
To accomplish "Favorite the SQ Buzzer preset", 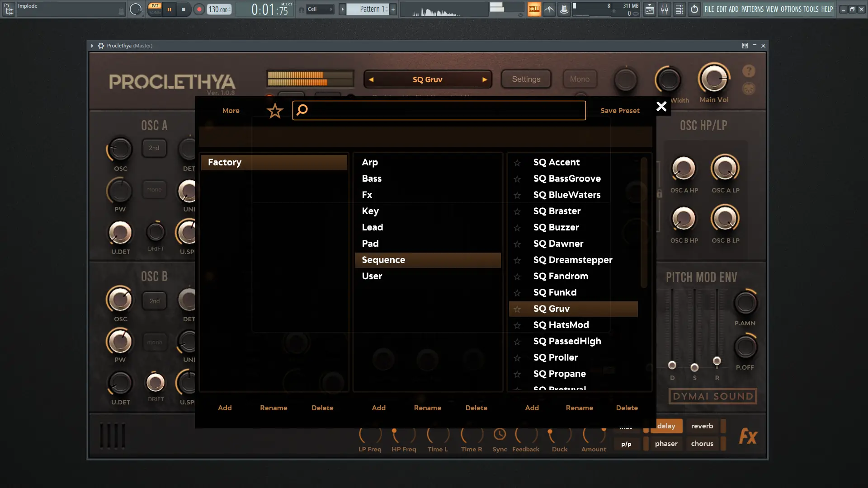I will 517,228.
